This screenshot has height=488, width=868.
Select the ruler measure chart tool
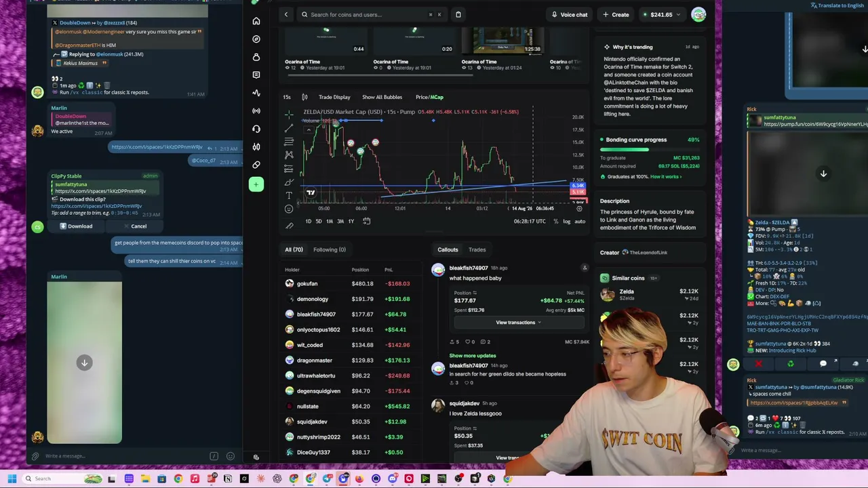[289, 226]
